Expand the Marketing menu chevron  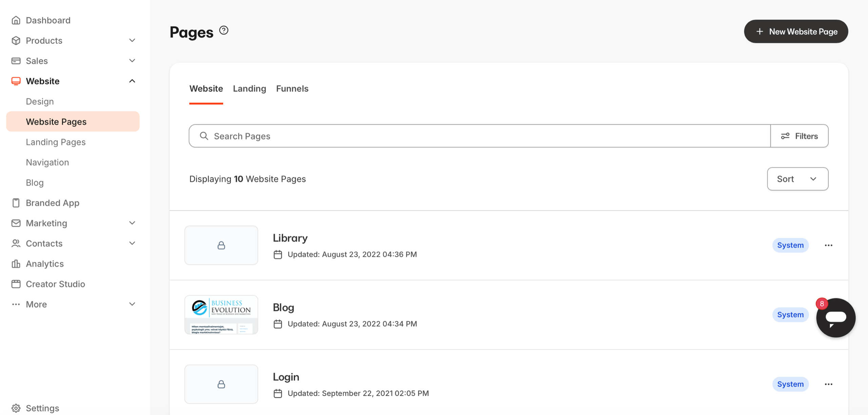(132, 223)
